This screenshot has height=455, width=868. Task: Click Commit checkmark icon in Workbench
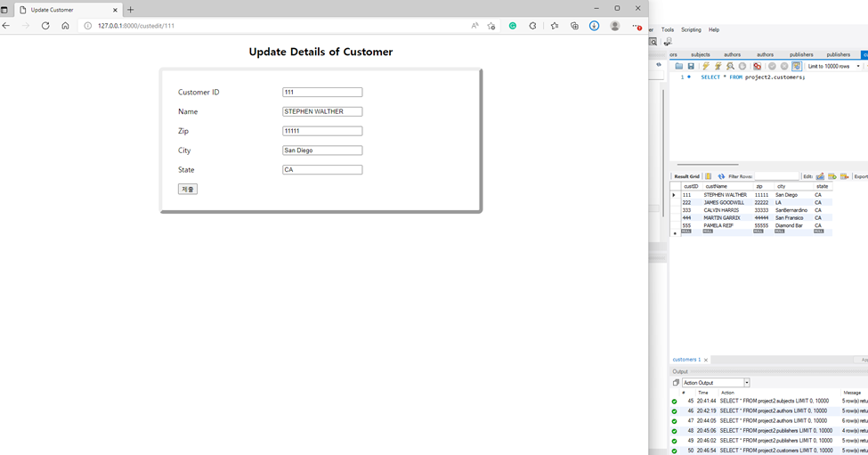(x=772, y=66)
